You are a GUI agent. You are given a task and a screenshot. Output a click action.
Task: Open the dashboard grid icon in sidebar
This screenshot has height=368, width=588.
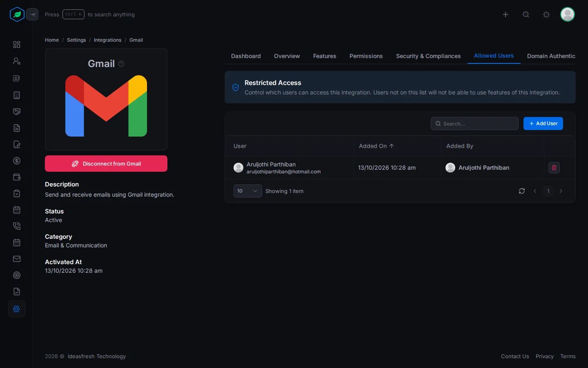[x=17, y=45]
